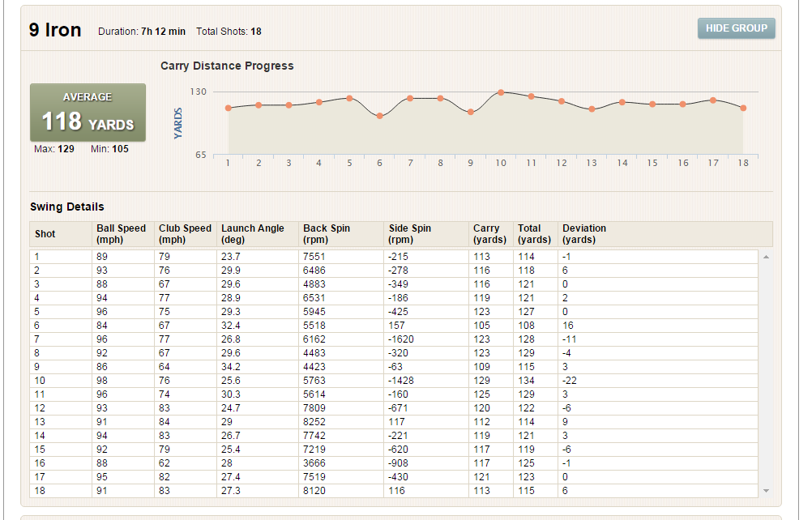Select the shot 10 data point on the chart
The width and height of the screenshot is (812, 520).
tap(501, 92)
